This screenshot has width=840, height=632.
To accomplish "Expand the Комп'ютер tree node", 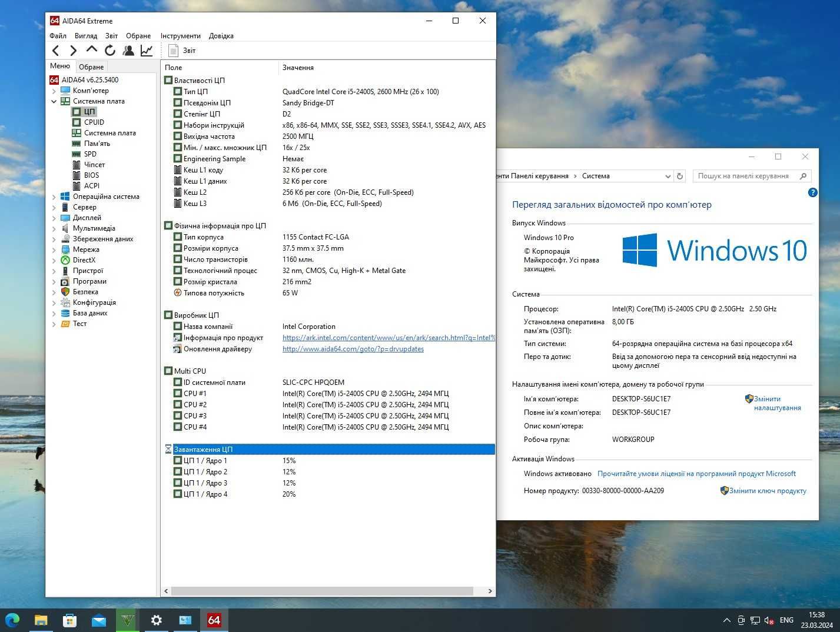I will coord(54,91).
